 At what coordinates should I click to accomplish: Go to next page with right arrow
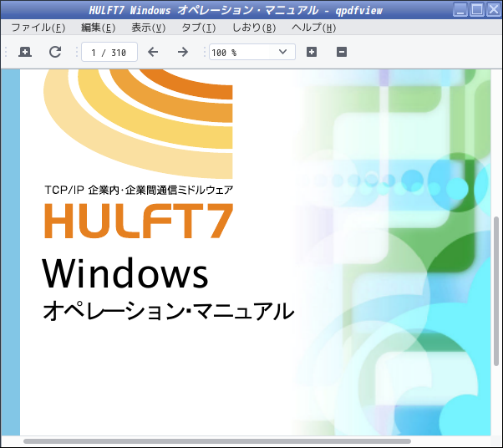(x=183, y=52)
